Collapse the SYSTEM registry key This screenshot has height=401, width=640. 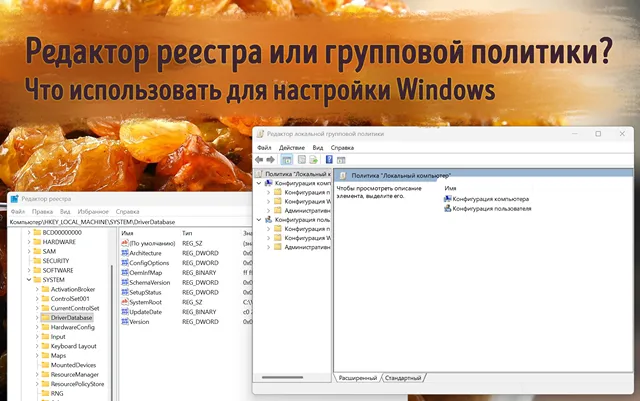[28, 280]
